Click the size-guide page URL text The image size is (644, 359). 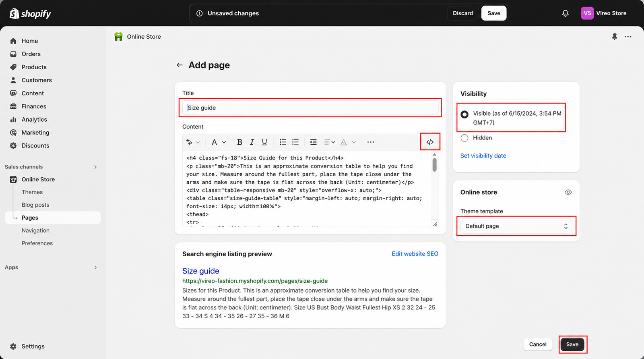point(255,281)
